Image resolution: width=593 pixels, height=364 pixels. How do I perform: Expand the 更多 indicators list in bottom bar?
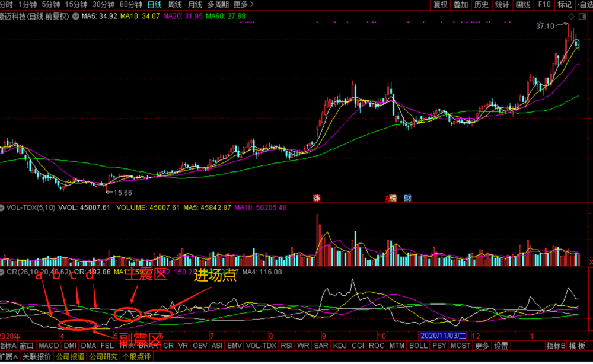click(482, 346)
